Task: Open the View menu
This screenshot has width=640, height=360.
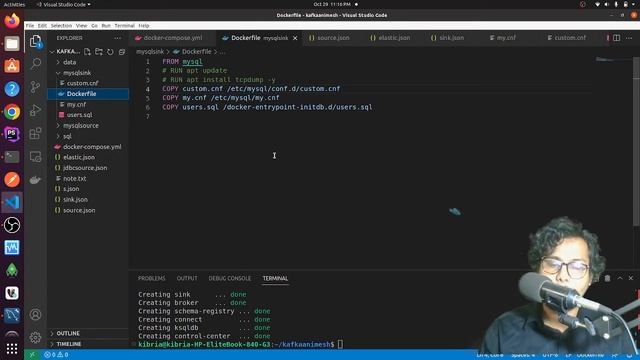Action: coord(82,25)
